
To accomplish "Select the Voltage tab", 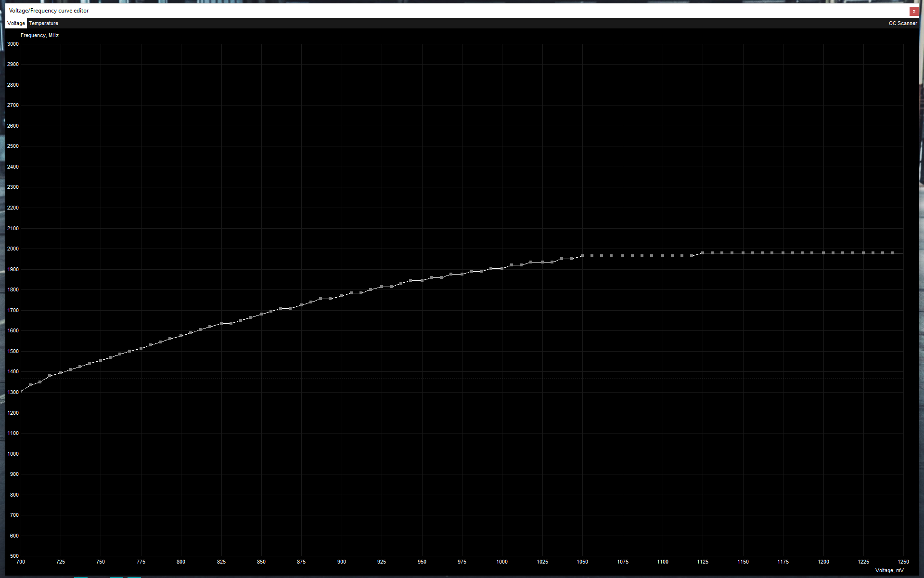I will tap(16, 23).
